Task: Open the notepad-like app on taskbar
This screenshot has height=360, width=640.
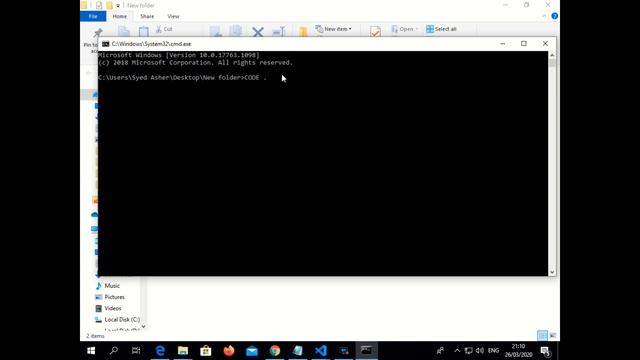Action: point(298,351)
